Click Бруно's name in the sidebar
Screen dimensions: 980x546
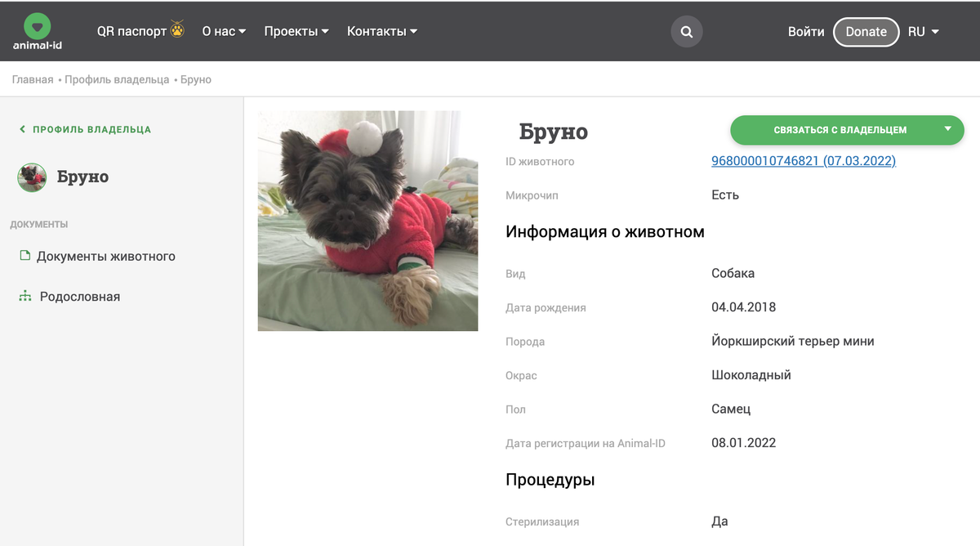(82, 177)
